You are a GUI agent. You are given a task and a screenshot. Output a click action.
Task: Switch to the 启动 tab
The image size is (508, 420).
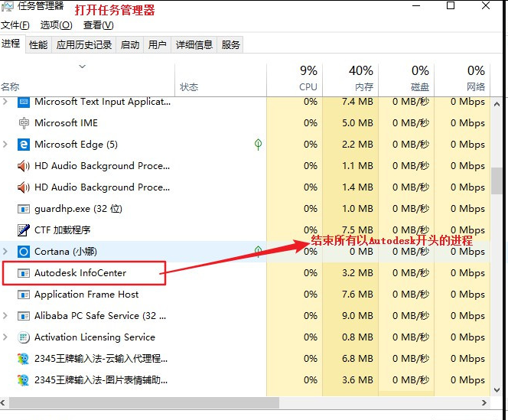click(130, 44)
